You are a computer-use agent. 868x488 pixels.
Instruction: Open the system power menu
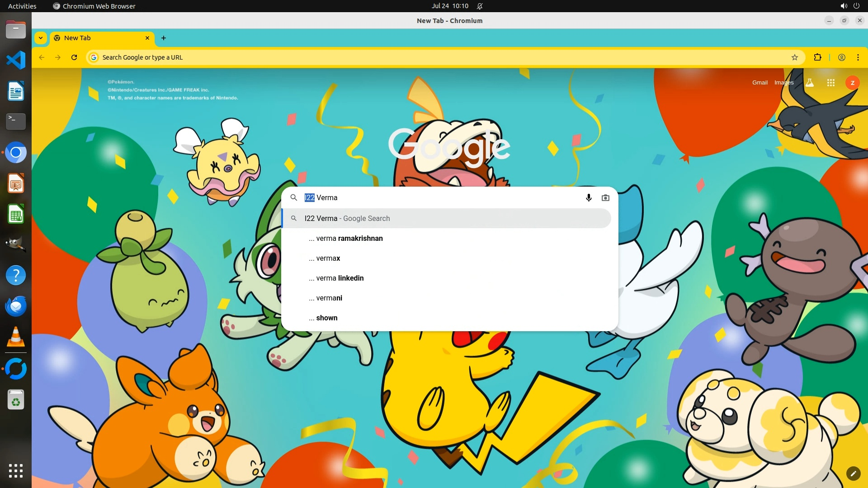tap(856, 6)
